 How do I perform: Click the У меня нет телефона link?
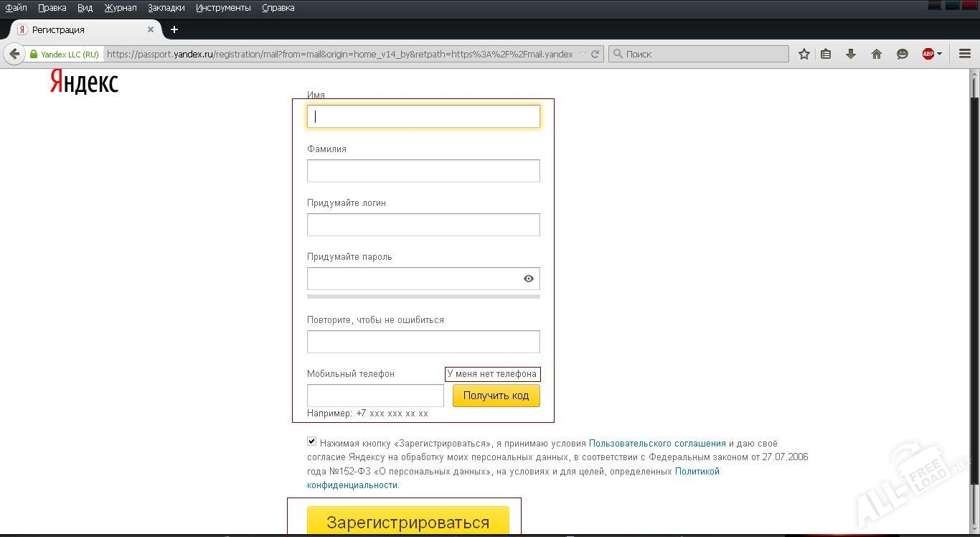[491, 374]
